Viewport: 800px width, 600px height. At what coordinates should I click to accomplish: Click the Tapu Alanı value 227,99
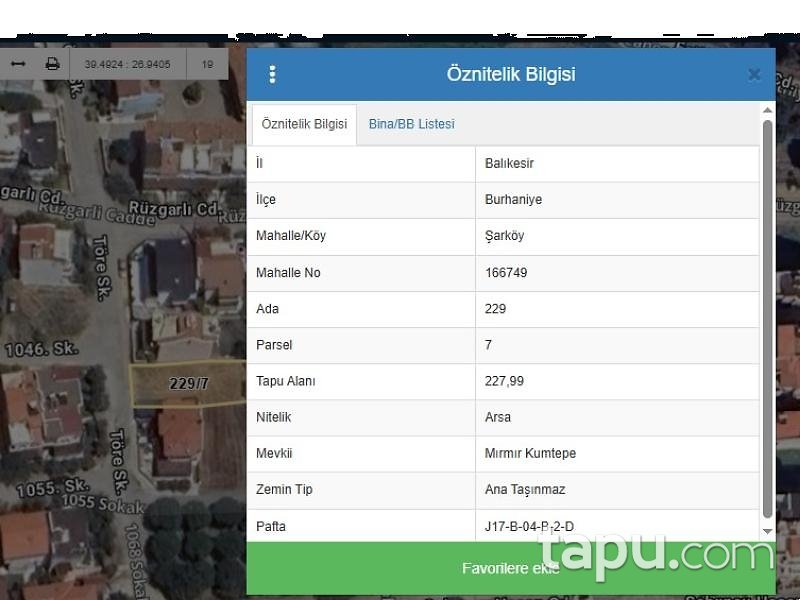pyautogui.click(x=504, y=381)
